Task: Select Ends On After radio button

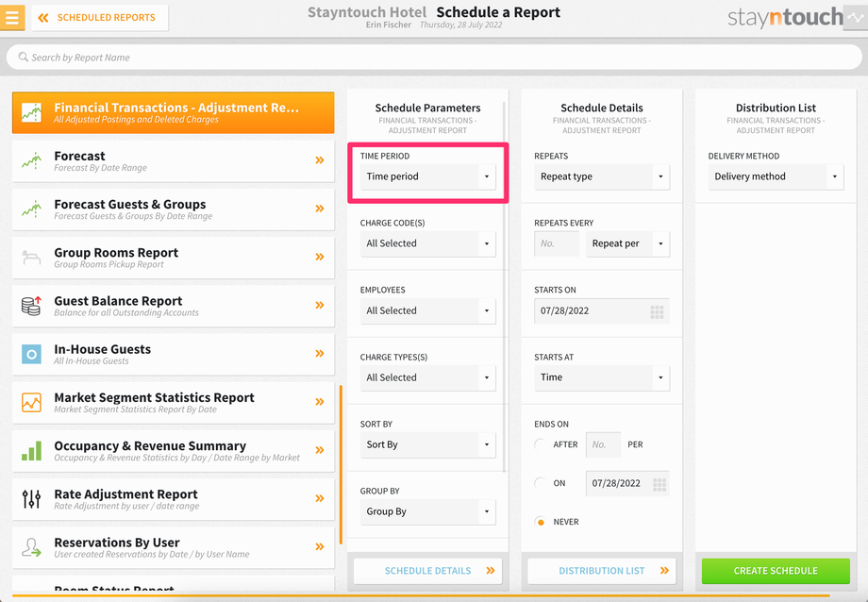Action: point(541,444)
